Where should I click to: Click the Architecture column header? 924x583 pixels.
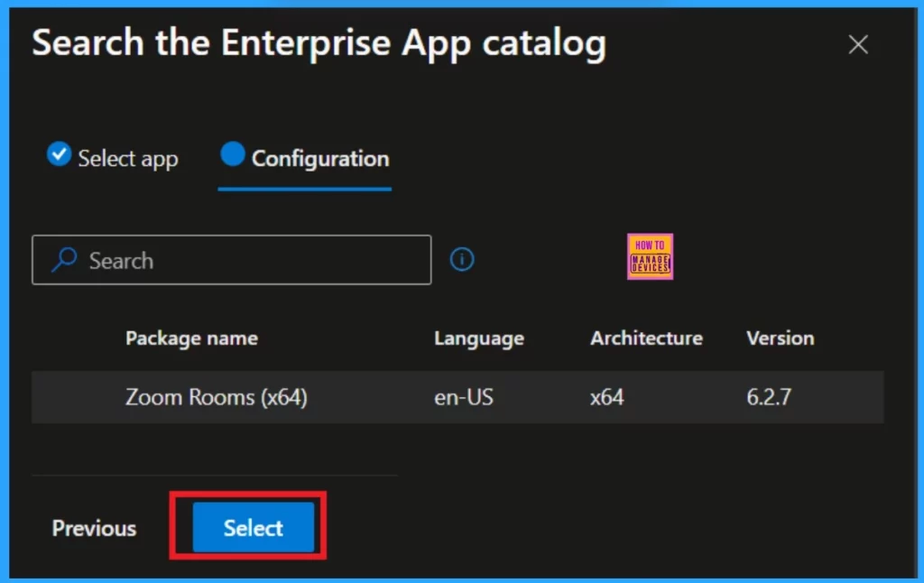point(646,338)
